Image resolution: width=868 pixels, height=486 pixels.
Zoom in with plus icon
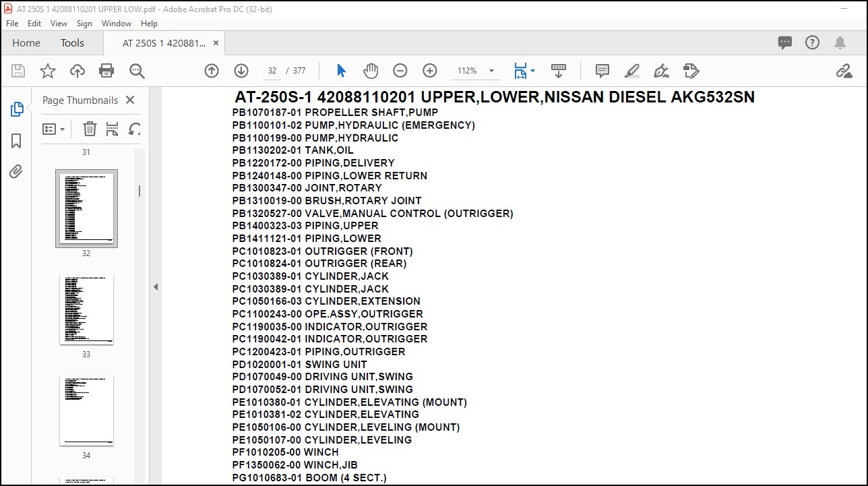point(430,71)
